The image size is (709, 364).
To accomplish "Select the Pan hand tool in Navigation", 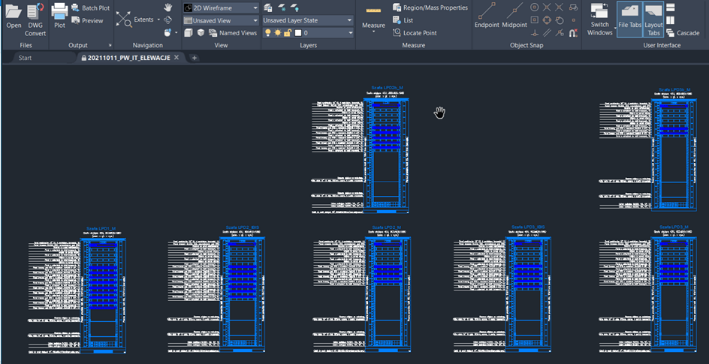I will tap(168, 8).
